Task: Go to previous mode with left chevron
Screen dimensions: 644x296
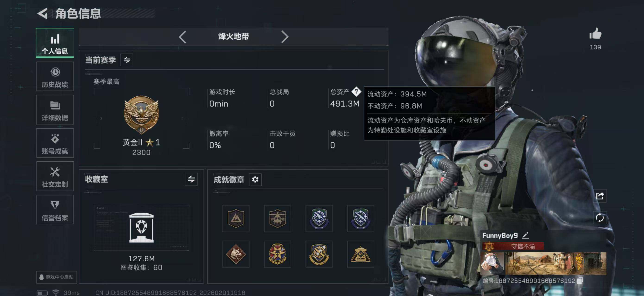Action: (x=182, y=37)
